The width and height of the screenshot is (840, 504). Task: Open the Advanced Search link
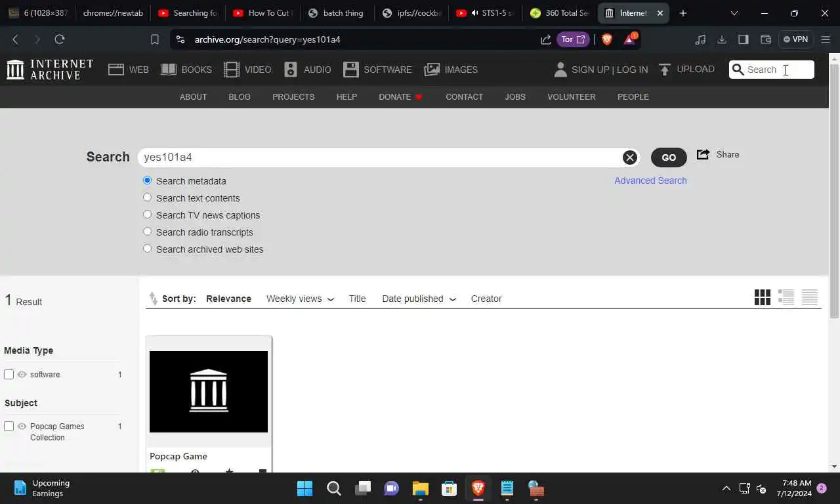[x=650, y=180]
